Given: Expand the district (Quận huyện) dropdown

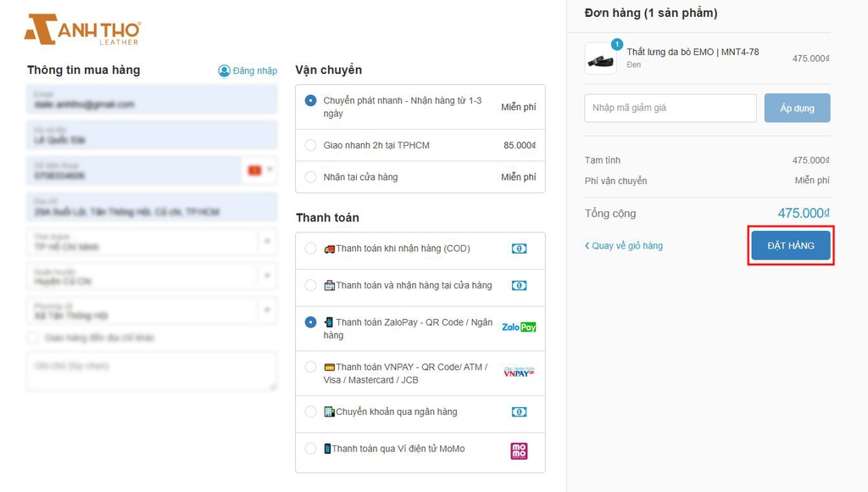Looking at the screenshot, I should (152, 277).
